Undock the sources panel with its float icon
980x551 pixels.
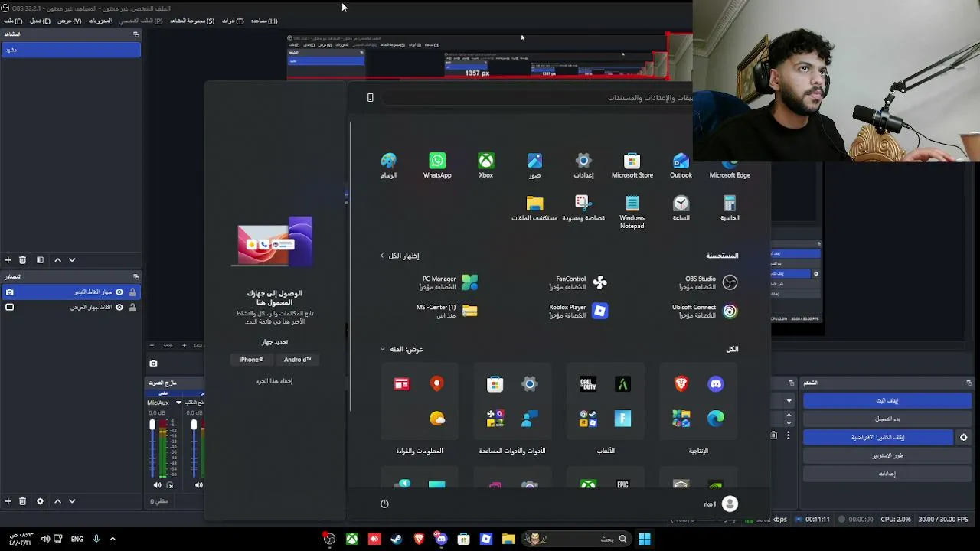(x=136, y=277)
